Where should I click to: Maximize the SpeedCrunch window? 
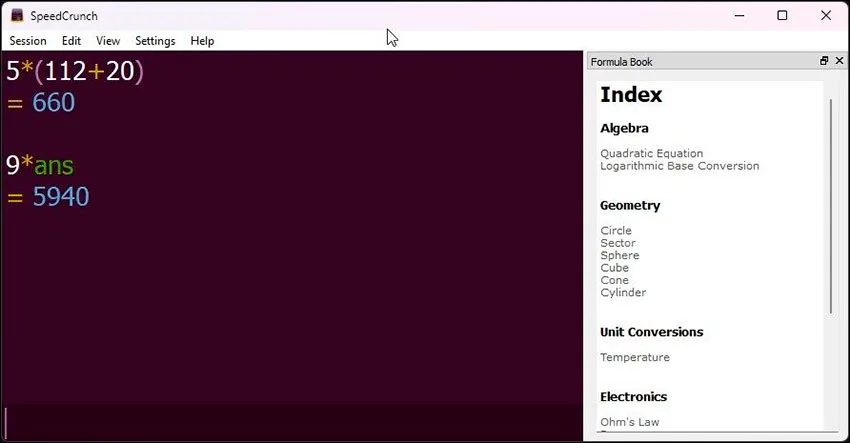pos(782,16)
